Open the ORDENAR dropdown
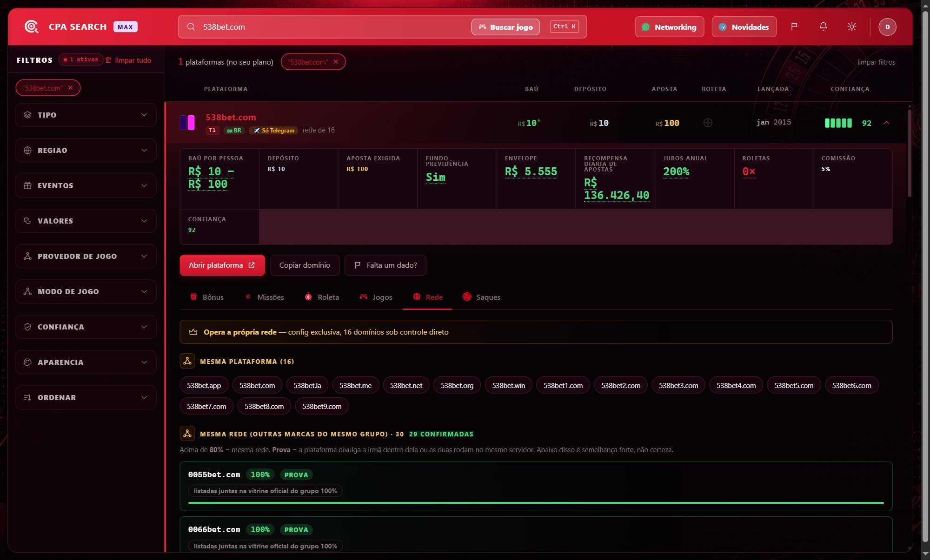Screen dimensions: 930x560 (x=86, y=397)
